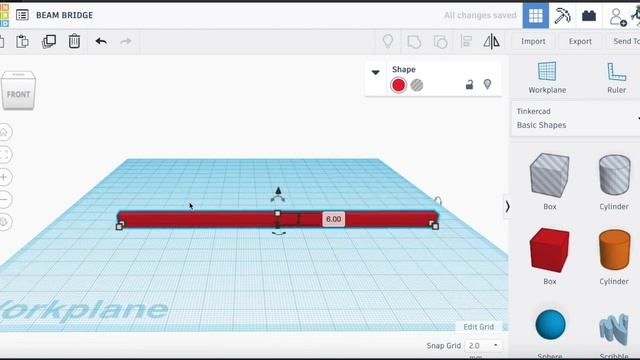The width and height of the screenshot is (640, 360).
Task: Duplicate the selected shape with Duplicate icon
Action: pyautogui.click(x=49, y=41)
